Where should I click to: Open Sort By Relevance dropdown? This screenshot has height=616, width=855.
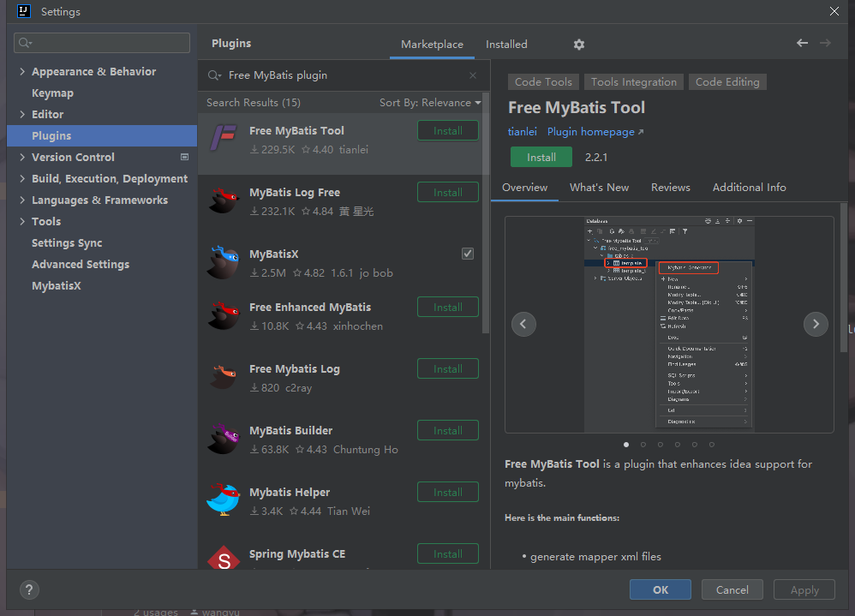click(430, 103)
